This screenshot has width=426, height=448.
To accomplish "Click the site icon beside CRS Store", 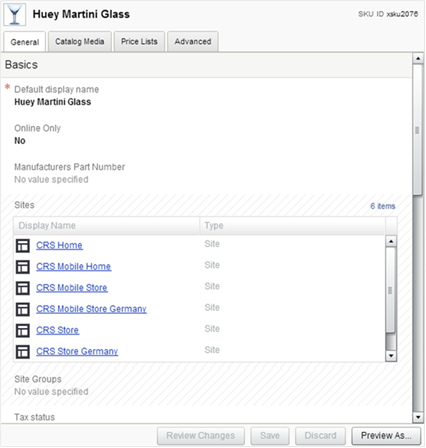I will (23, 330).
